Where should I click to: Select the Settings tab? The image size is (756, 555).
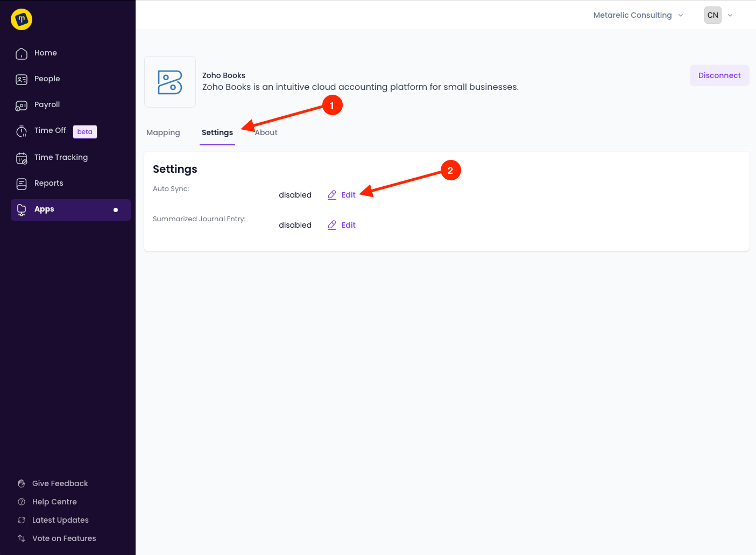pos(217,132)
